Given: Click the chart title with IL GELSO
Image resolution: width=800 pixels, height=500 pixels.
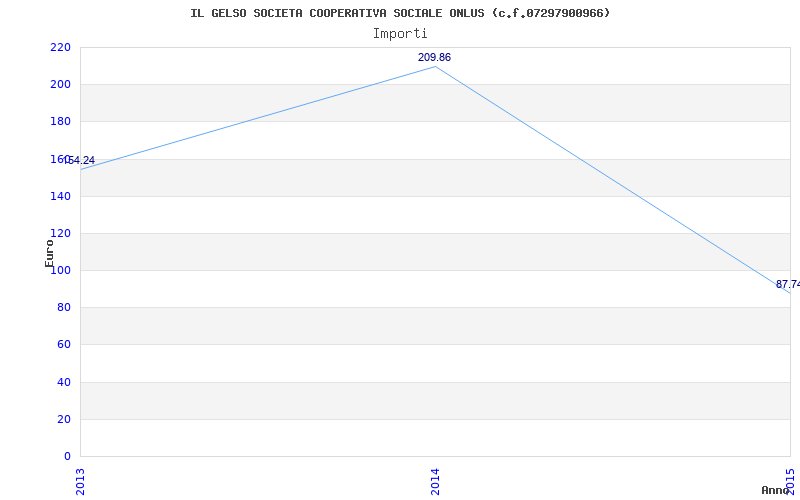Looking at the screenshot, I should pos(400,13).
